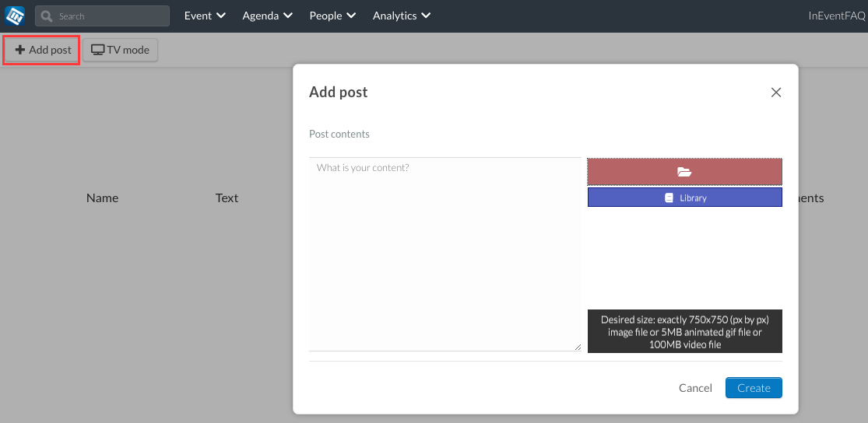Click the Library book icon

click(x=669, y=198)
